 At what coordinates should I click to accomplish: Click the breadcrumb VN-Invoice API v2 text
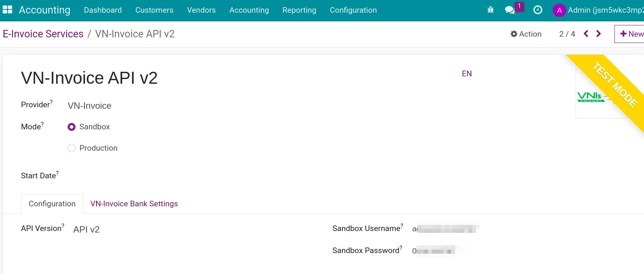(135, 34)
